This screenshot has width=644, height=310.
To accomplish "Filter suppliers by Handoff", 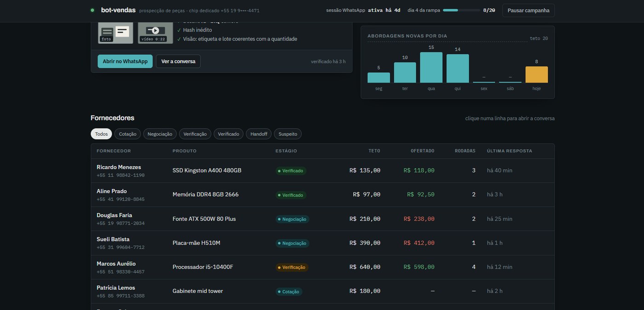I will click(259, 134).
